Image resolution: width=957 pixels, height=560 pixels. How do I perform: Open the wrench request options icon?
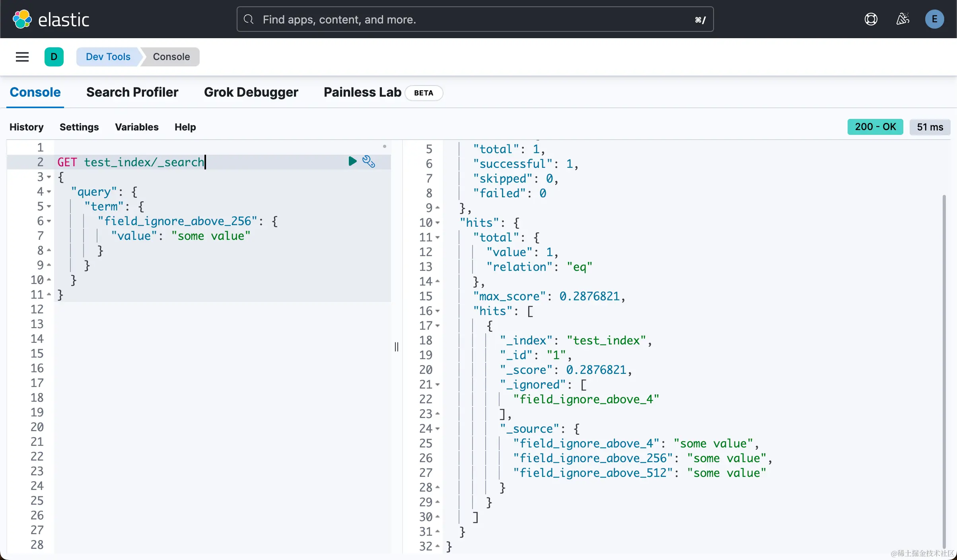(369, 161)
